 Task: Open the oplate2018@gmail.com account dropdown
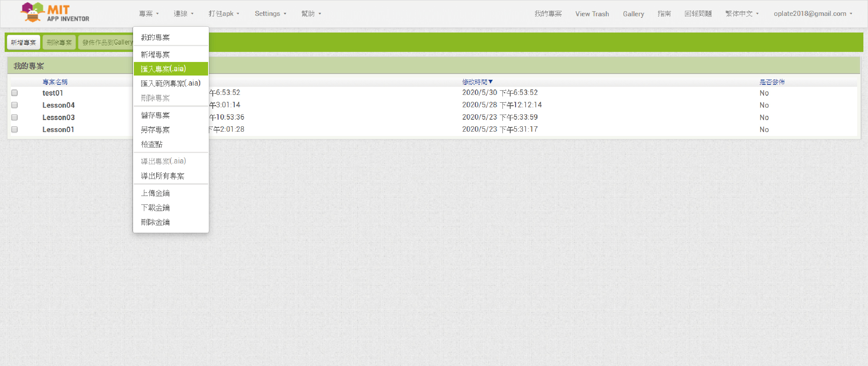point(813,14)
